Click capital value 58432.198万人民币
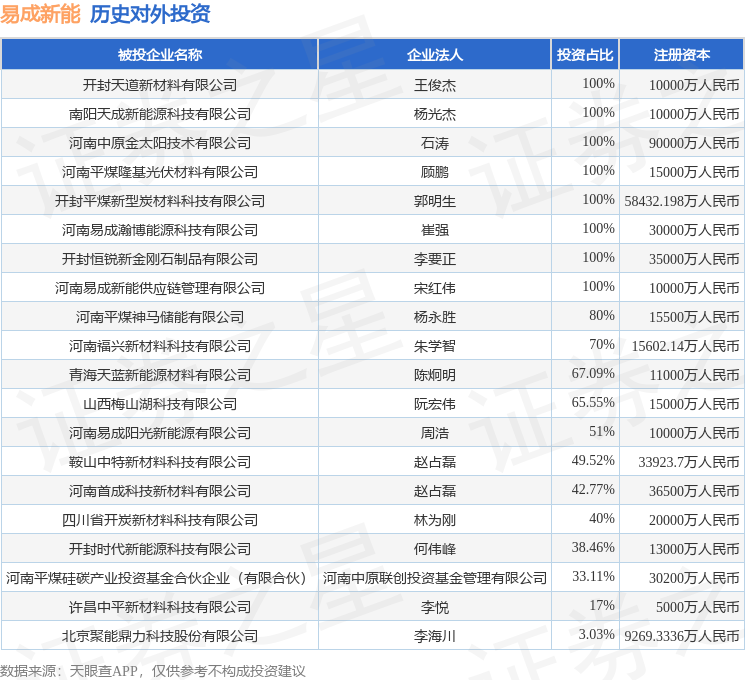The height and width of the screenshot is (680, 745). point(682,201)
